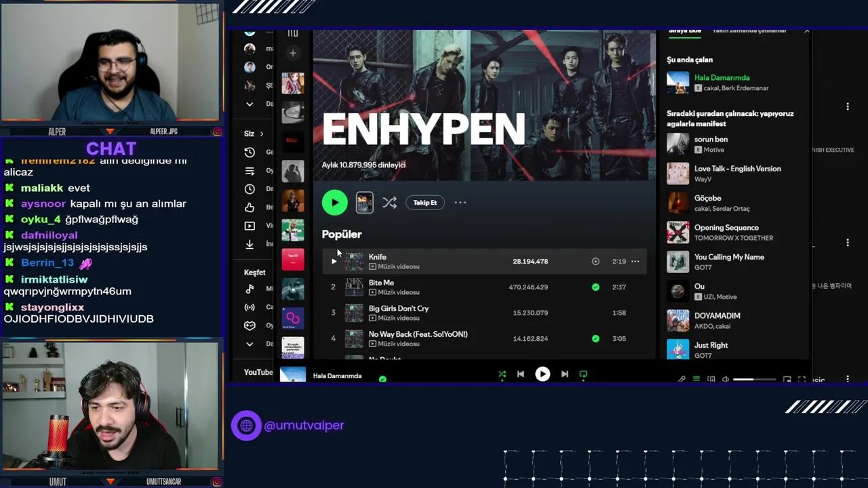Open more options for Knife track
This screenshot has width=868, height=488.
tap(635, 261)
